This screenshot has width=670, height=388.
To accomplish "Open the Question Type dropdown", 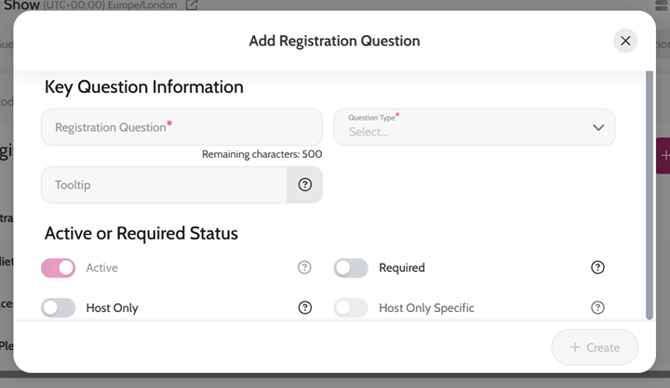I will tap(474, 127).
